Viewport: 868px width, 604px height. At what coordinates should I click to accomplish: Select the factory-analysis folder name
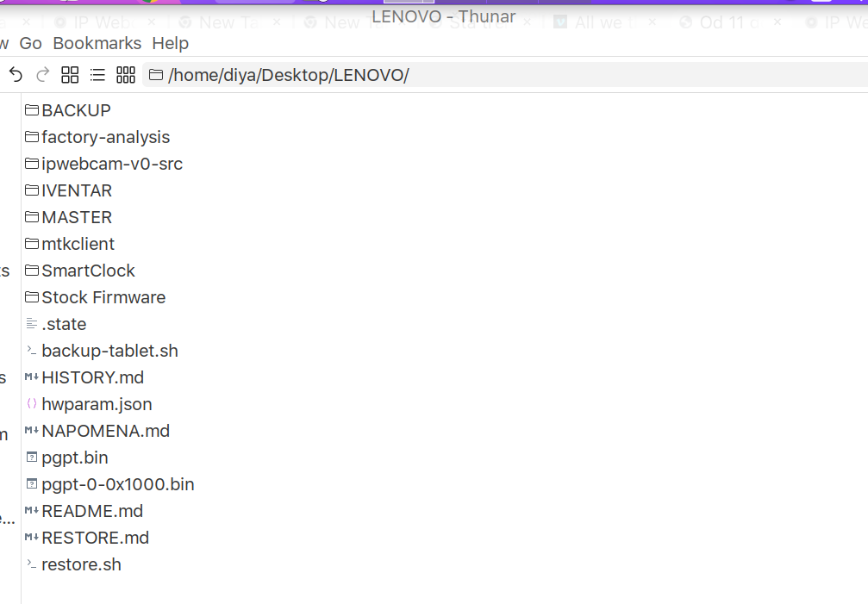(x=106, y=137)
